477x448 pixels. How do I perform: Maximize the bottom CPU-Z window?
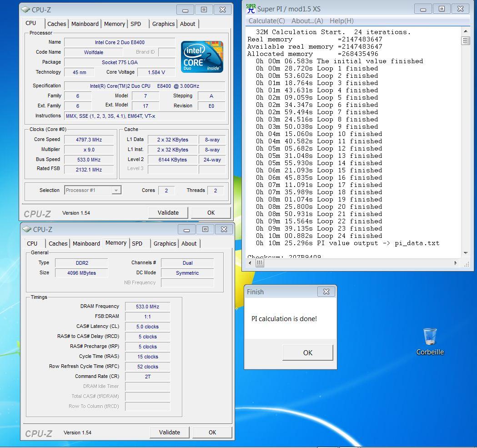(x=205, y=229)
